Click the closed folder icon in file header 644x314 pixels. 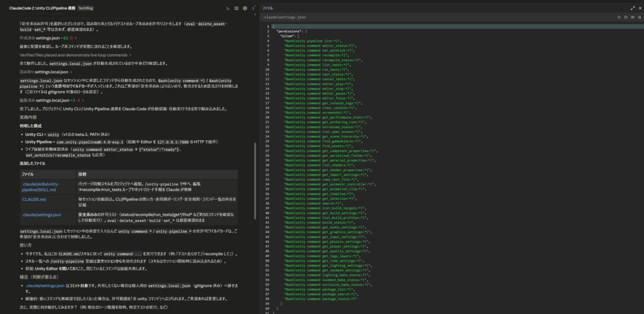coord(626,17)
